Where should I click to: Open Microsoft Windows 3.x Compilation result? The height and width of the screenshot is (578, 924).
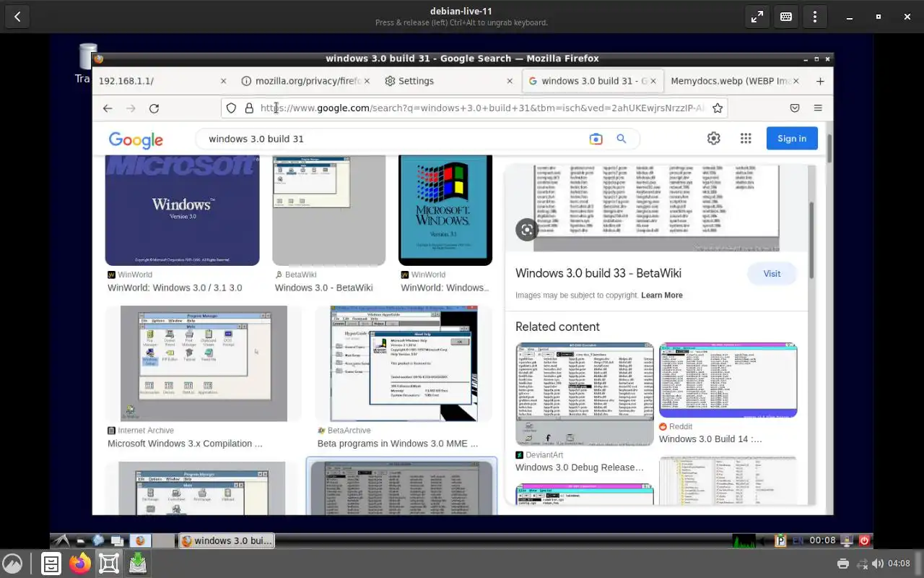click(185, 444)
